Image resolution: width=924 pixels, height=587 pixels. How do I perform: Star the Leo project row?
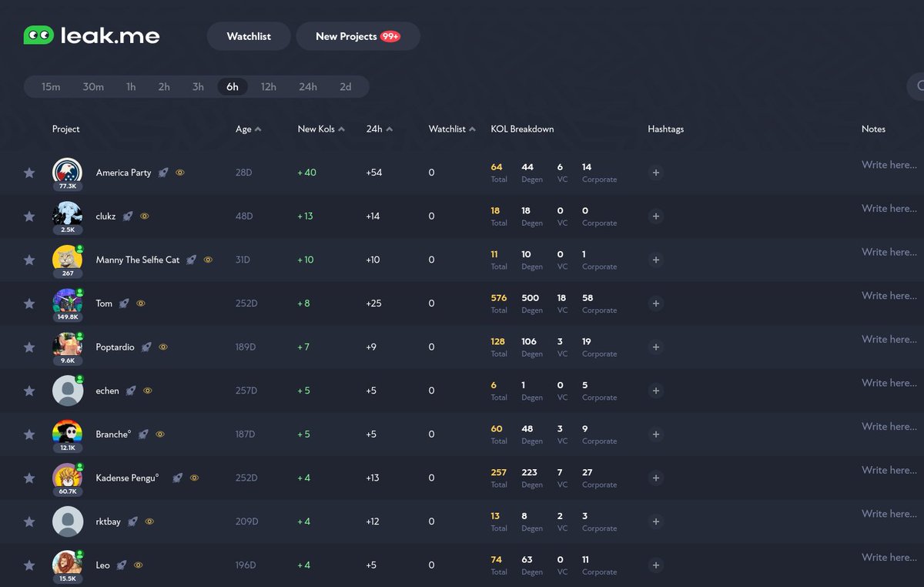click(29, 565)
